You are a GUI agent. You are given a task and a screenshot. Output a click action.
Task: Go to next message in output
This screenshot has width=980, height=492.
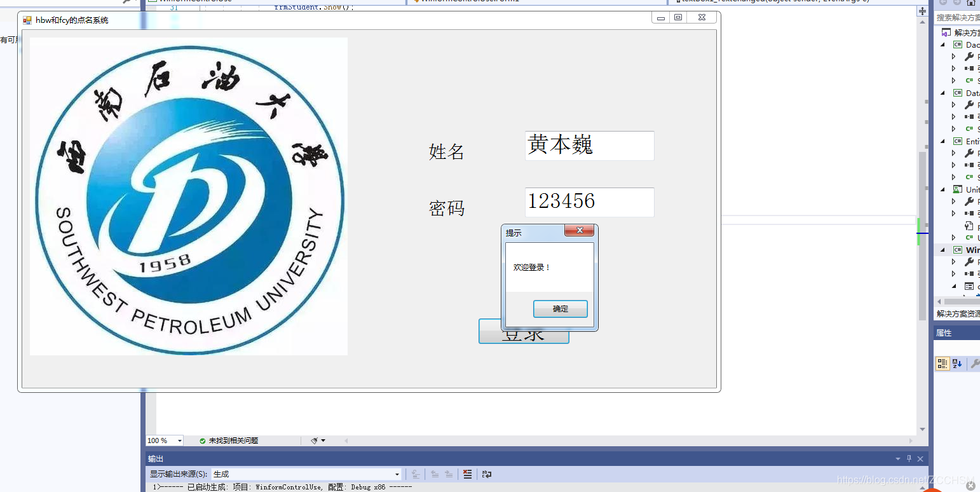(x=449, y=474)
